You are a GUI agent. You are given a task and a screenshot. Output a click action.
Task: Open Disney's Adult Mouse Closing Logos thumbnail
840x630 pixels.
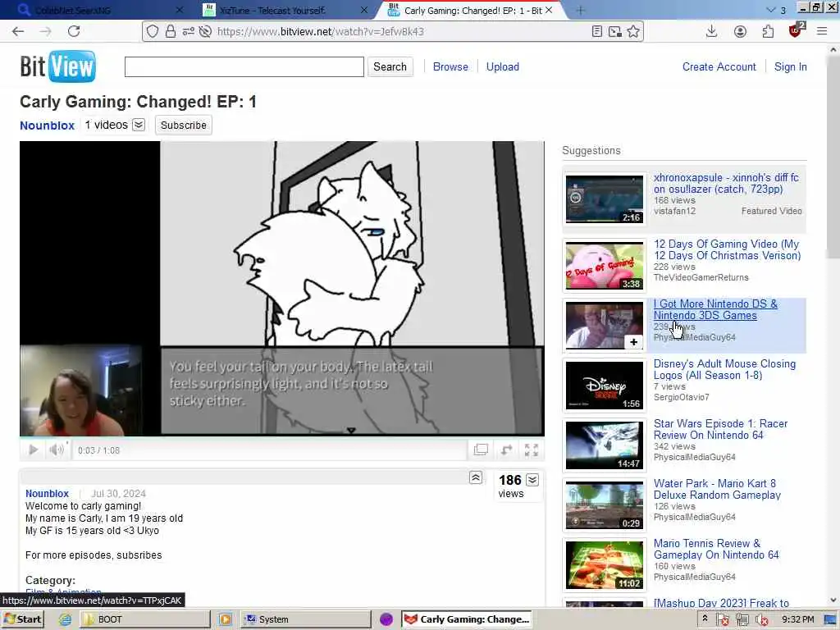(x=605, y=386)
